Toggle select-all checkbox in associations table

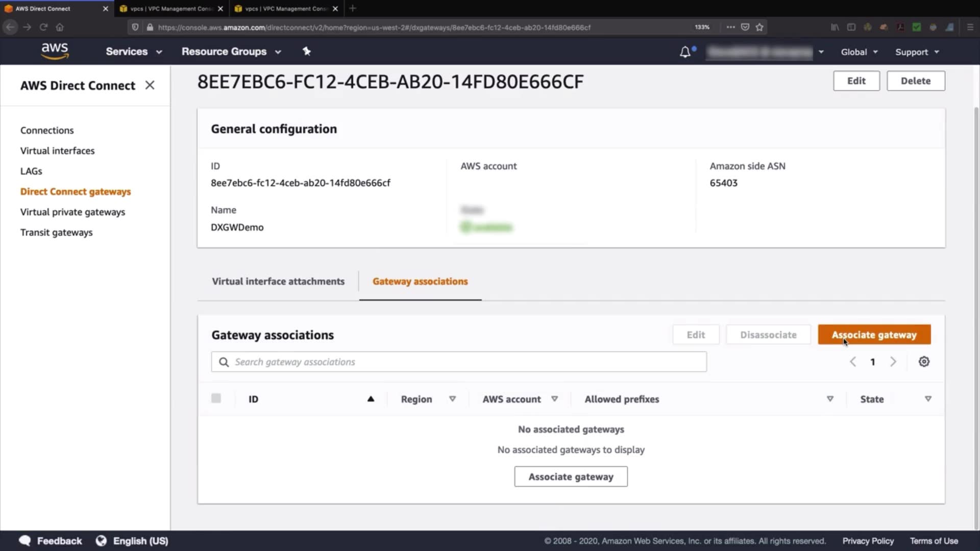click(216, 398)
